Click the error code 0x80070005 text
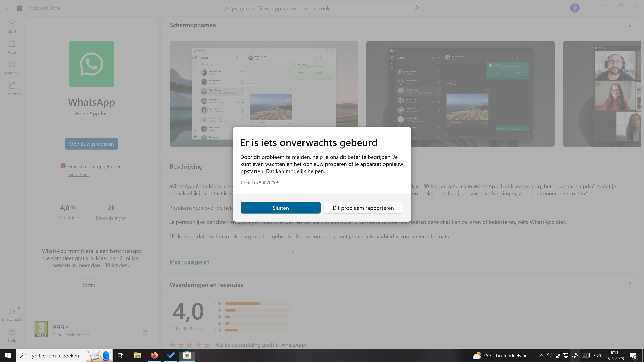This screenshot has height=362, width=644. [260, 183]
